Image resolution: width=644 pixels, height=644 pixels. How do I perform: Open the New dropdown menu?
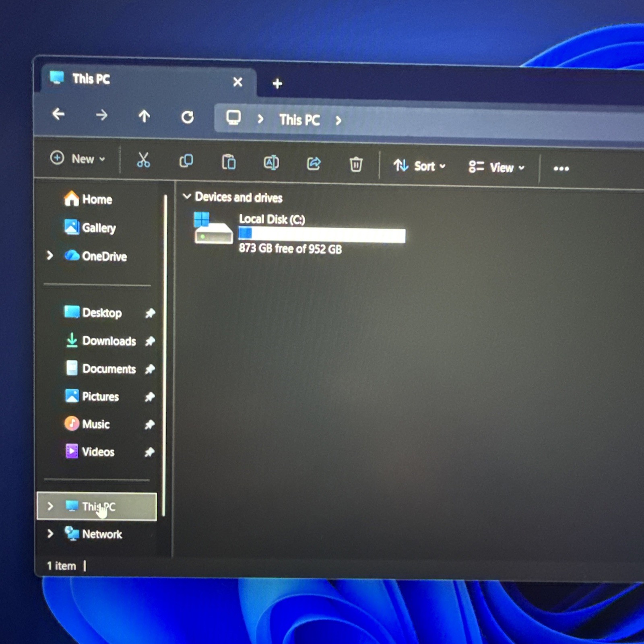[x=78, y=159]
